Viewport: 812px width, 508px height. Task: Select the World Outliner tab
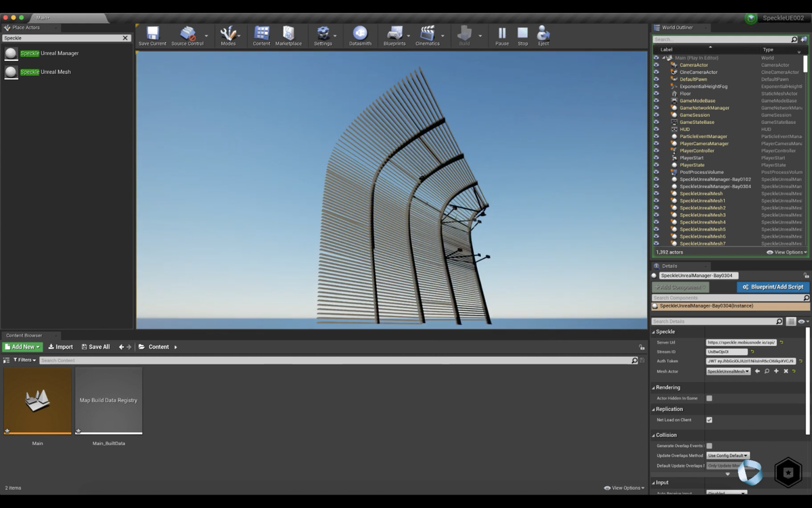(677, 28)
